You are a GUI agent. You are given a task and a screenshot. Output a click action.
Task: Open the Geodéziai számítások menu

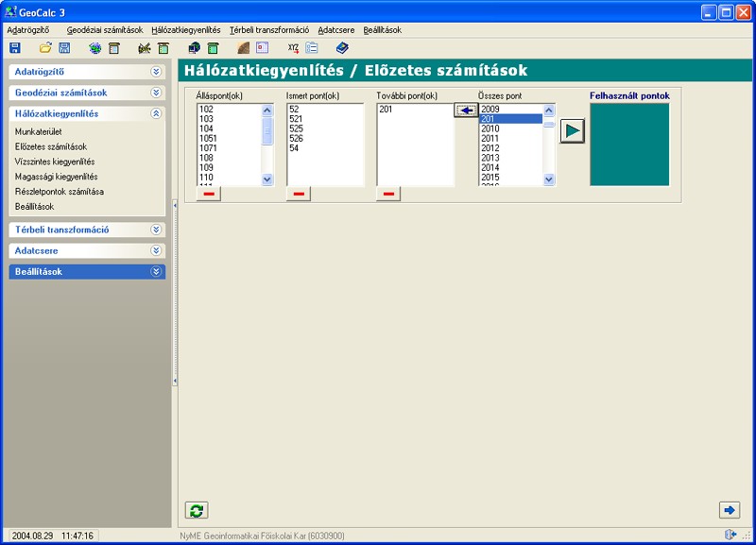point(105,30)
